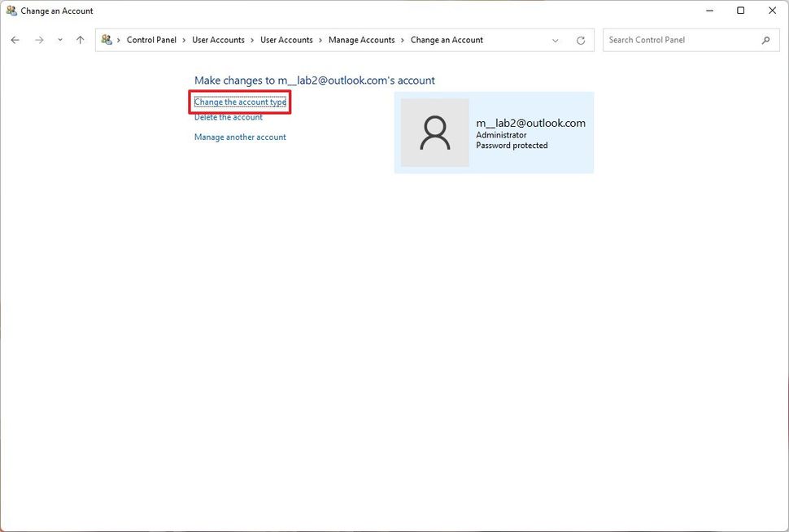The height and width of the screenshot is (532, 789).
Task: Click the forward arrow navigation icon
Action: (39, 39)
